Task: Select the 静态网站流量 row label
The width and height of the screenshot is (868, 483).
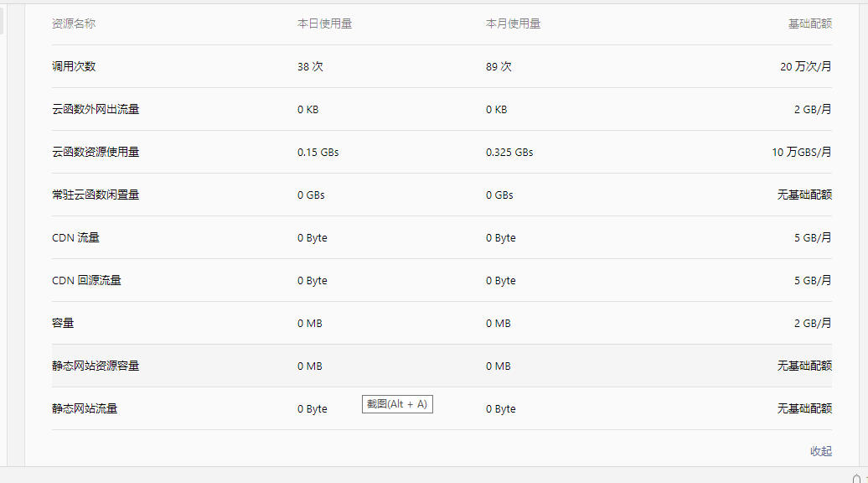Action: point(85,408)
